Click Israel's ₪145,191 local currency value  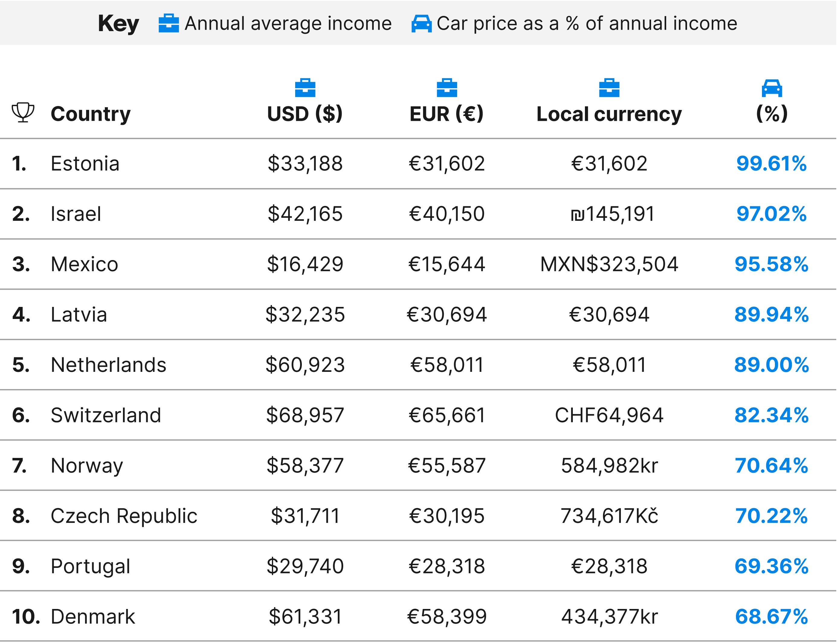612,214
